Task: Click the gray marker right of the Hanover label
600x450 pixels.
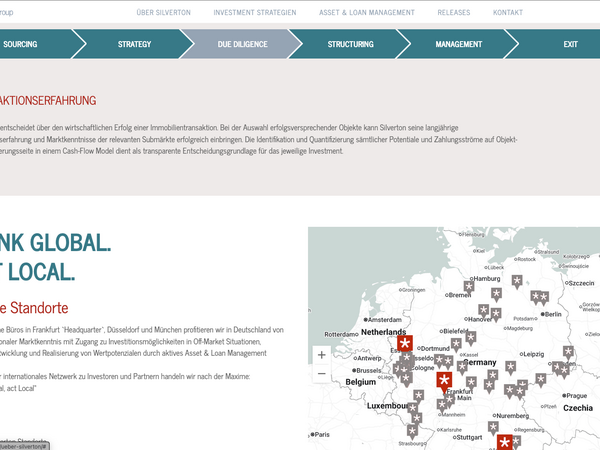Action: 496,315
